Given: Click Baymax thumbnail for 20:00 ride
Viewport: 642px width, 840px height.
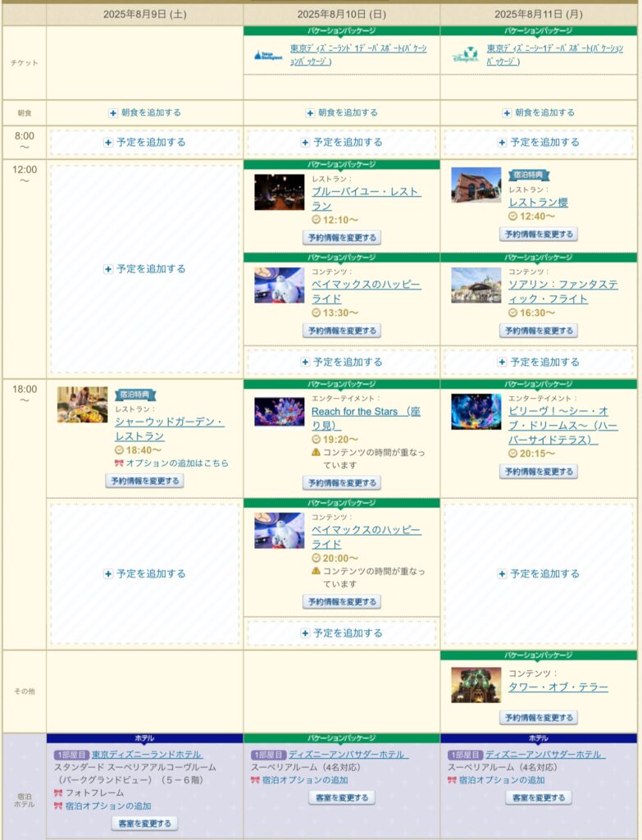Looking at the screenshot, I should click(x=279, y=531).
